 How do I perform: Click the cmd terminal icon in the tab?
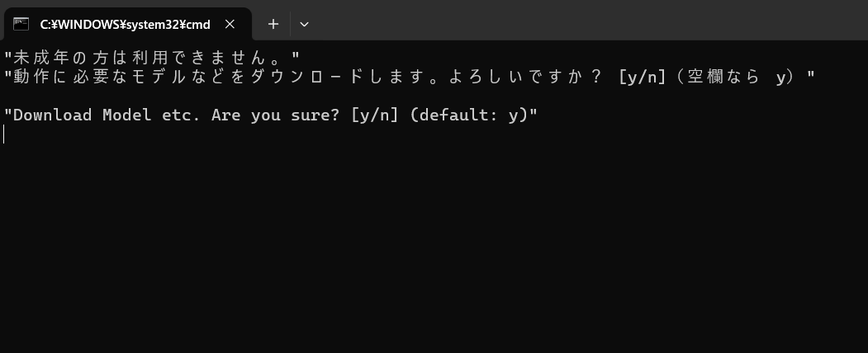click(21, 24)
